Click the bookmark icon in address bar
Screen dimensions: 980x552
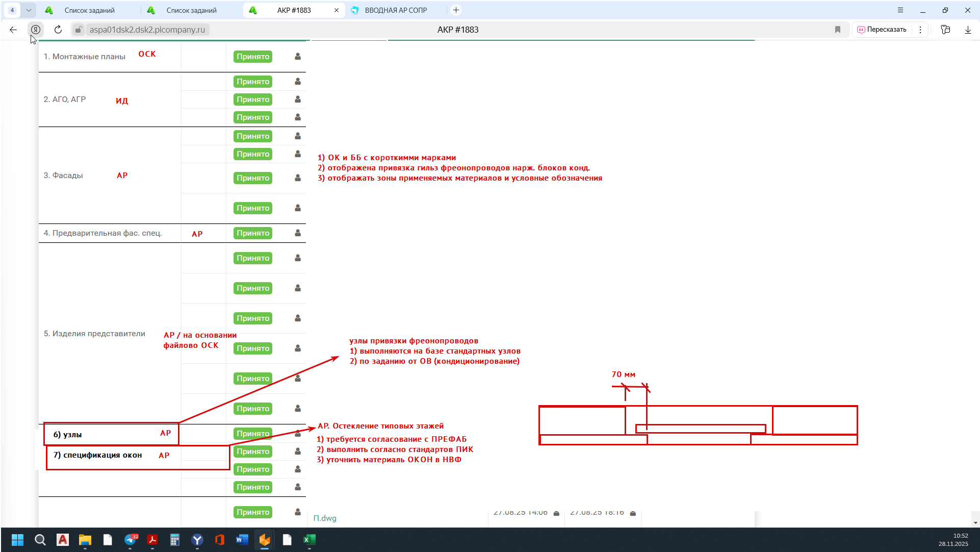point(838,30)
